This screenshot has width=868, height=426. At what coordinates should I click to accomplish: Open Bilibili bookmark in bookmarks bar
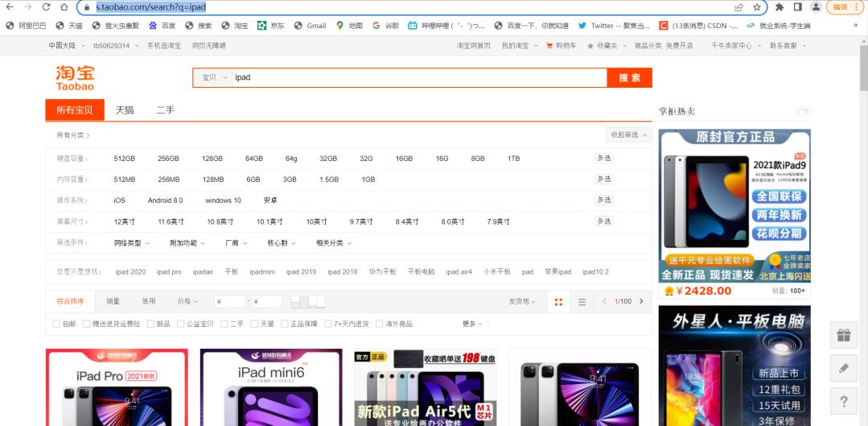pos(446,26)
